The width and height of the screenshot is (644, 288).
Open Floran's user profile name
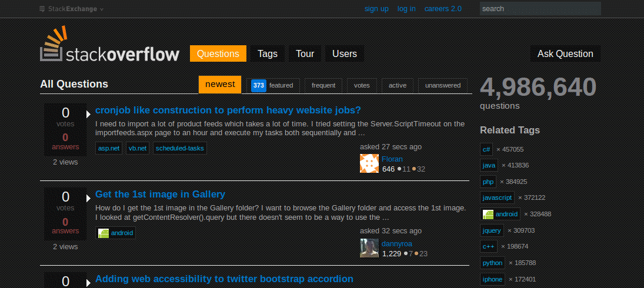coord(392,159)
